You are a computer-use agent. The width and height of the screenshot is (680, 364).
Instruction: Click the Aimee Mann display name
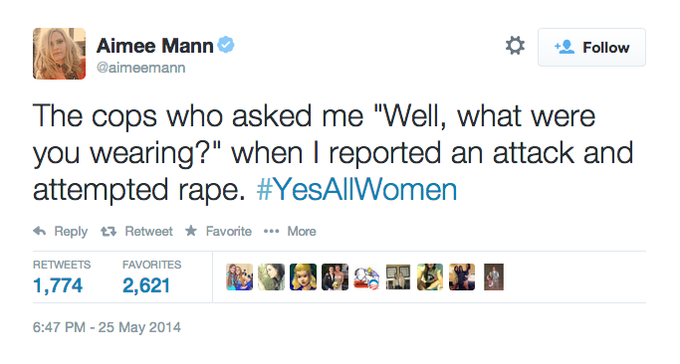coord(155,46)
